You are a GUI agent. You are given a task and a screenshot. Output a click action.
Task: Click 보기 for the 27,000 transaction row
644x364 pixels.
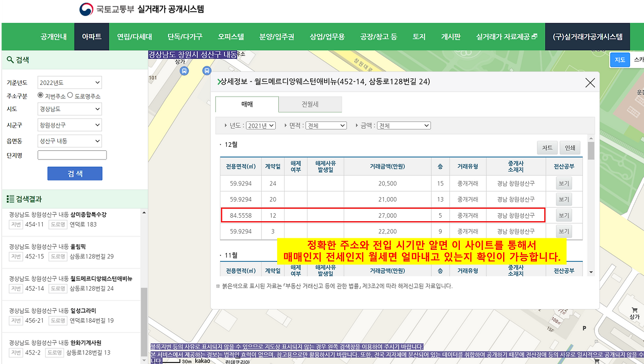(x=564, y=216)
